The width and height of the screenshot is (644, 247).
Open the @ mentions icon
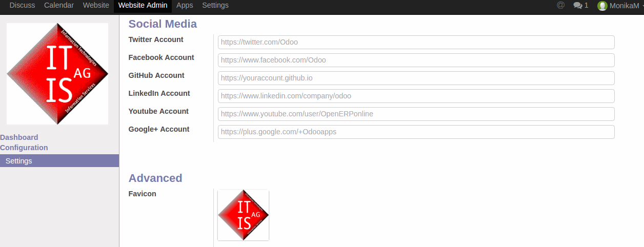click(560, 5)
